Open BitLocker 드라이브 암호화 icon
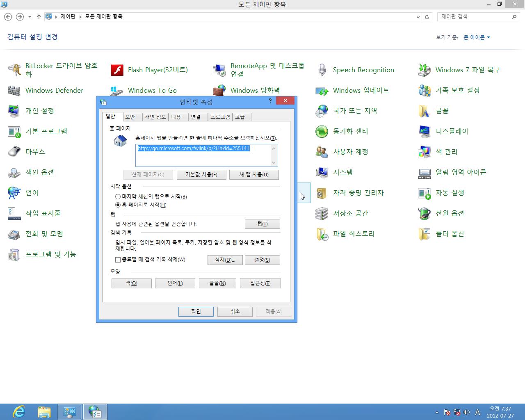The width and height of the screenshot is (525, 420). pos(14,70)
